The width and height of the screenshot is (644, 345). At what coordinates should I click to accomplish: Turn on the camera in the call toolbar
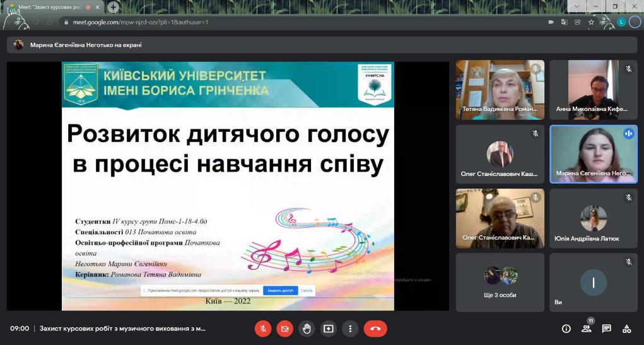coord(285,329)
